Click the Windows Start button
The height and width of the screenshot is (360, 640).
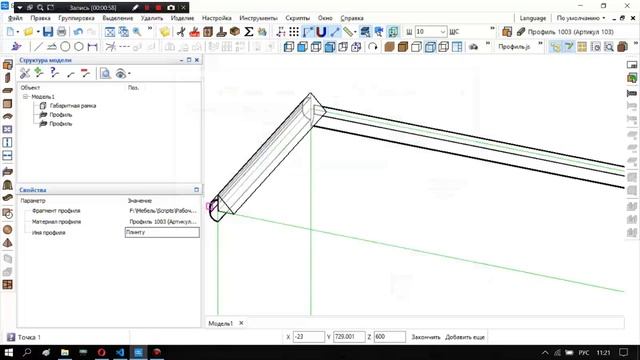point(9,352)
